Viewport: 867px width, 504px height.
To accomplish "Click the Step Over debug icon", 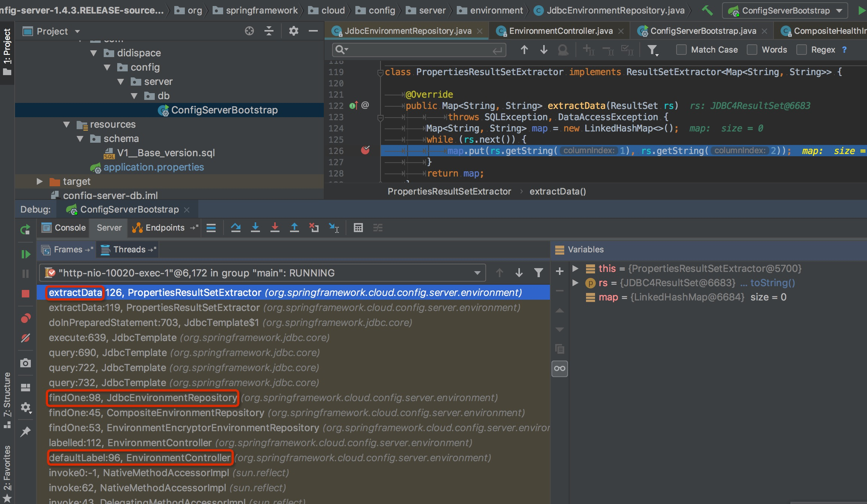I will click(x=236, y=228).
